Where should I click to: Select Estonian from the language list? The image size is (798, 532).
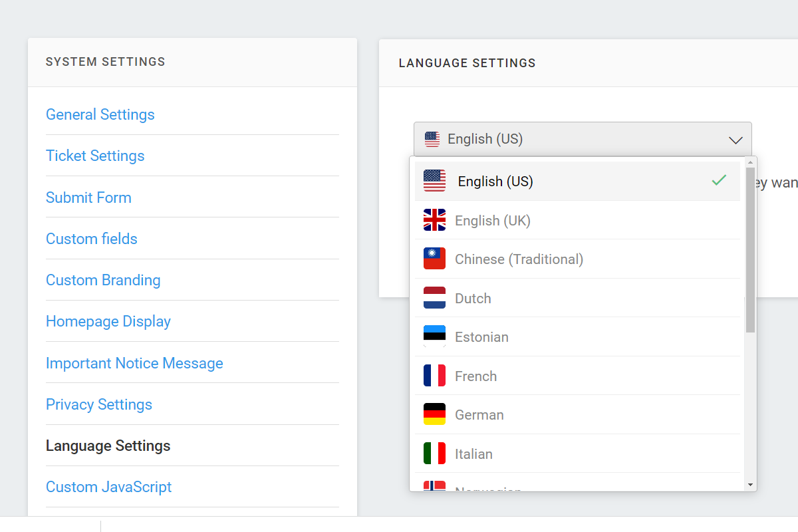coord(577,336)
